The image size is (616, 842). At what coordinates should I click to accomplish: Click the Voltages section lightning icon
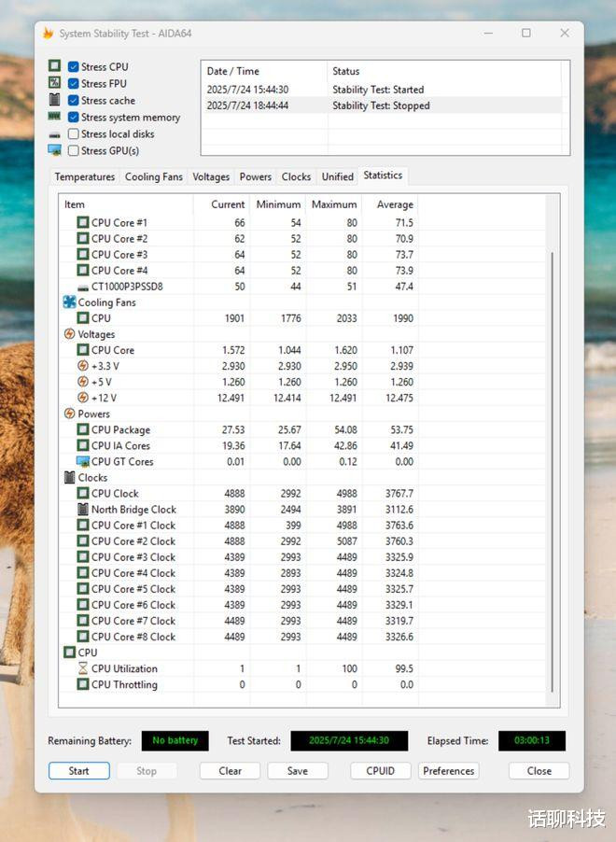(x=69, y=334)
